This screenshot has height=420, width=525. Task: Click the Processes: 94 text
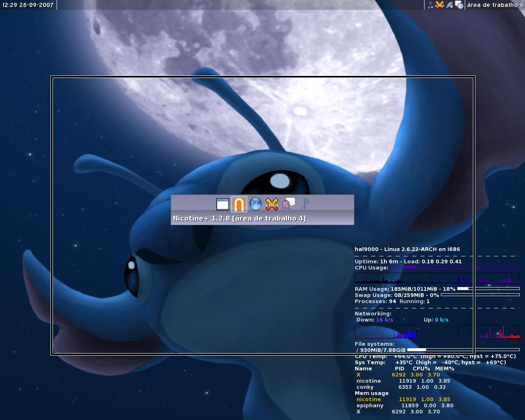point(375,301)
